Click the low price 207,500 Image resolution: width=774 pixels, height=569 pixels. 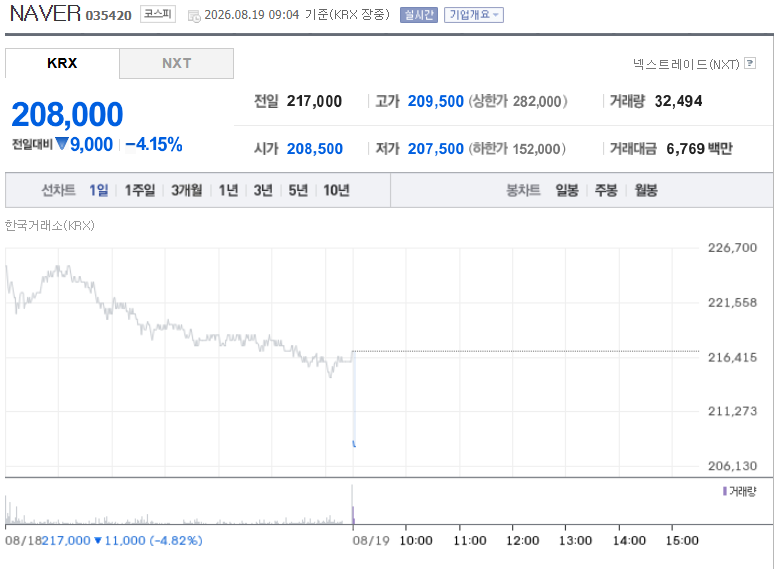pos(436,149)
